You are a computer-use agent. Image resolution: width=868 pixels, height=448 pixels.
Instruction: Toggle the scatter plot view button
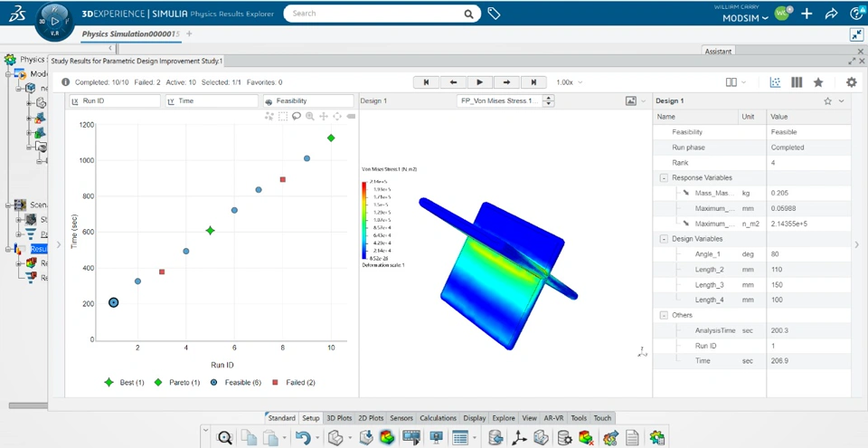tap(776, 82)
